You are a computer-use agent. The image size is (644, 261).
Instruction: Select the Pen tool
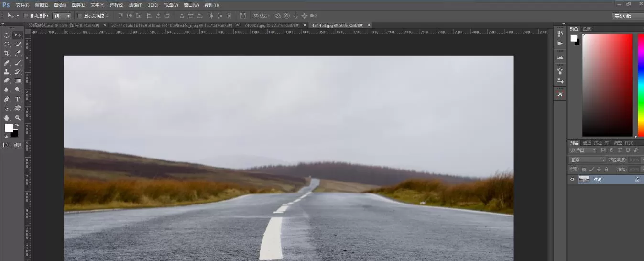click(7, 99)
